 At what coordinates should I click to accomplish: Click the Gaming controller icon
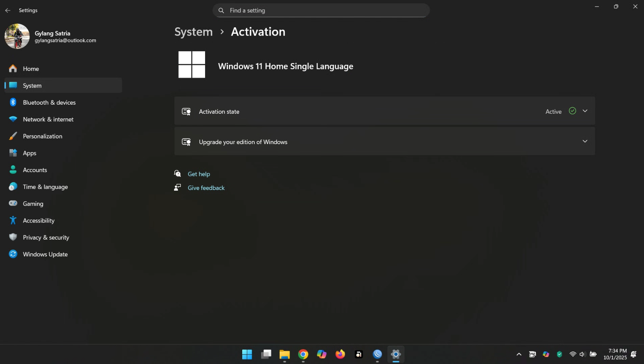click(x=13, y=204)
